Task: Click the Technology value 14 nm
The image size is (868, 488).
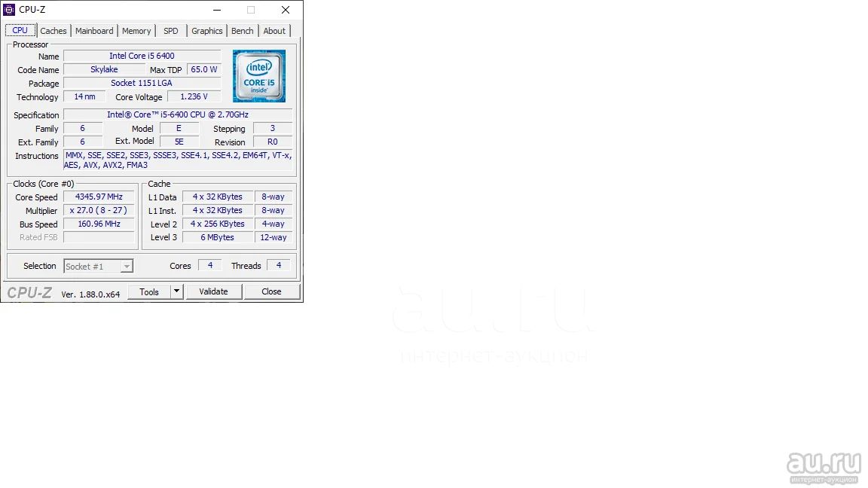Action: point(84,96)
